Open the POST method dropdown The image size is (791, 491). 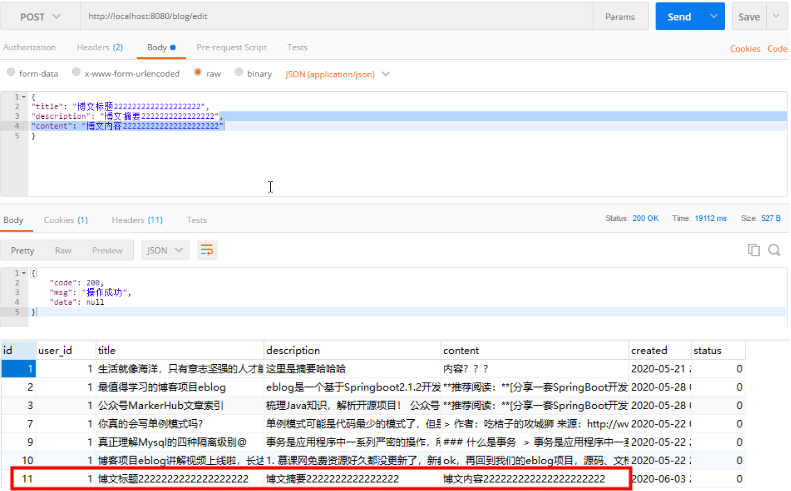point(40,17)
